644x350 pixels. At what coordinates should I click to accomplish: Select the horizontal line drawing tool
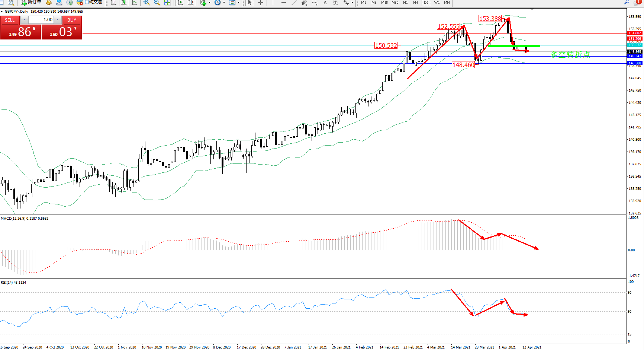tap(284, 3)
